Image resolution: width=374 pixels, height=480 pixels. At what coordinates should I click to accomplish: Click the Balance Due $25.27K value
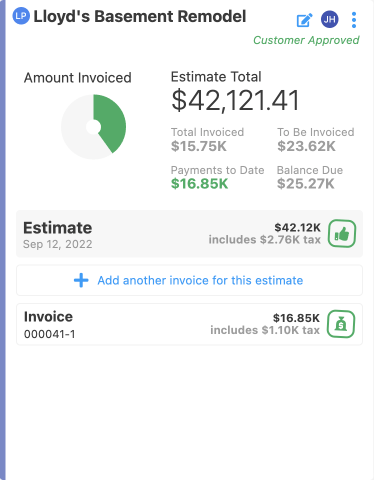(x=306, y=184)
